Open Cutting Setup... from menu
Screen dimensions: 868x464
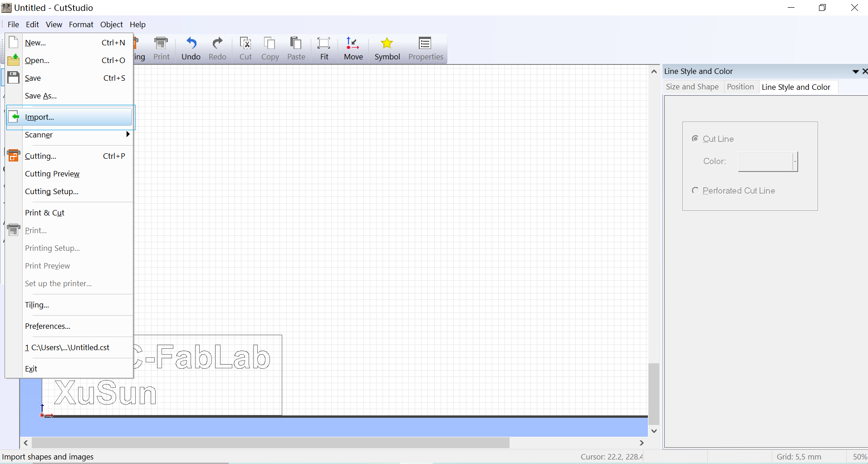(69, 191)
